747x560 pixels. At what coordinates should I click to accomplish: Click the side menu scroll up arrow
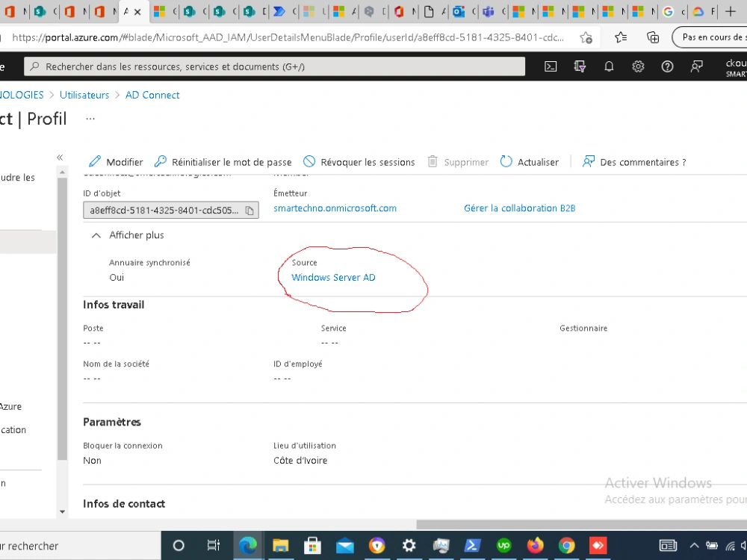[x=62, y=172]
